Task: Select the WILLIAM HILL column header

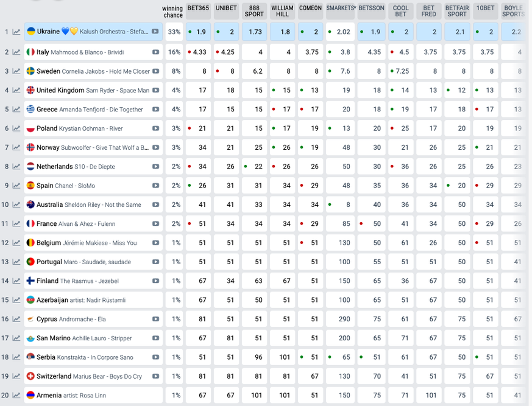Action: coord(282,11)
